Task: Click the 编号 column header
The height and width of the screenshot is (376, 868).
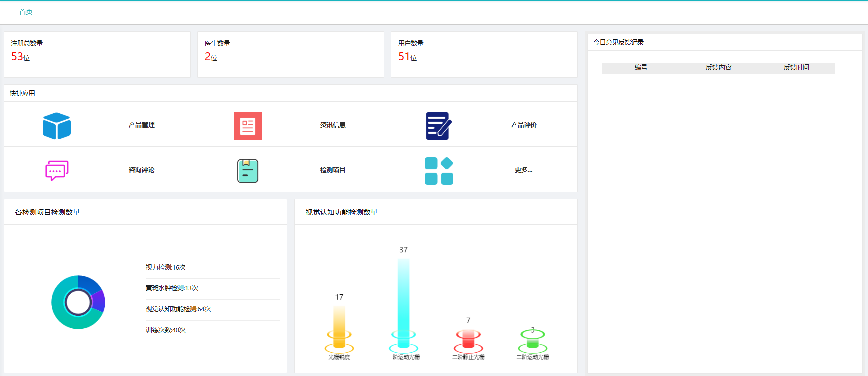Action: click(641, 67)
